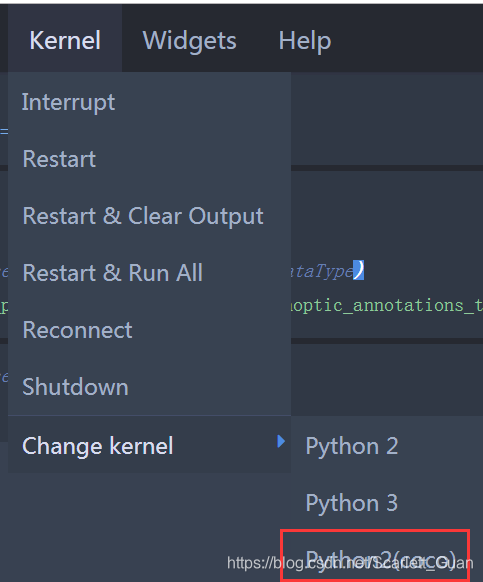The height and width of the screenshot is (582, 483).
Task: Select Restart & Run All
Action: click(x=149, y=273)
